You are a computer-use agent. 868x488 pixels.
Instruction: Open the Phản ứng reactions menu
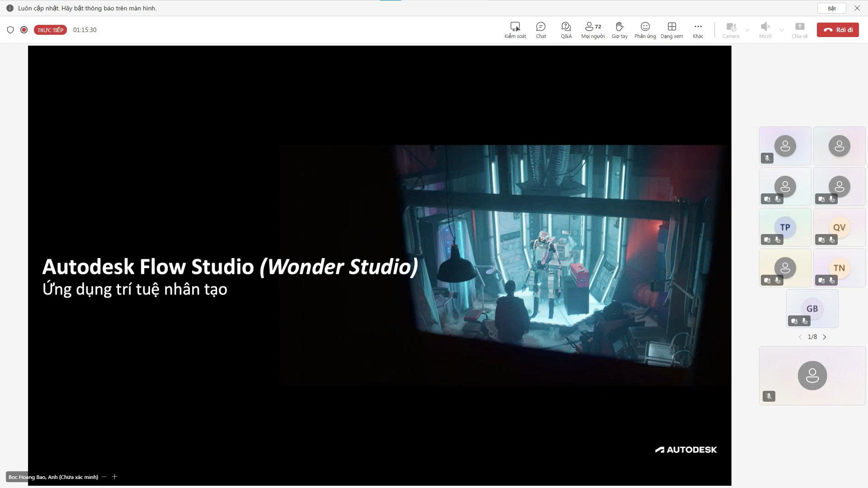[645, 30]
